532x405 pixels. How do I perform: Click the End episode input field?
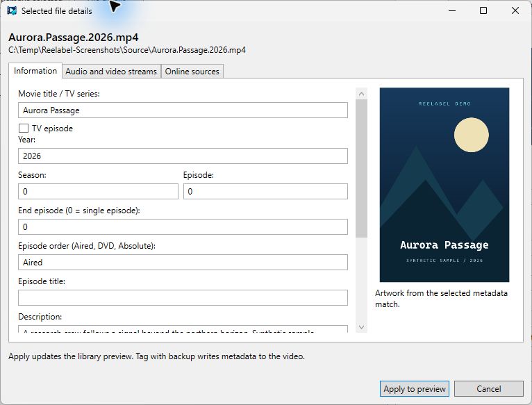[183, 226]
